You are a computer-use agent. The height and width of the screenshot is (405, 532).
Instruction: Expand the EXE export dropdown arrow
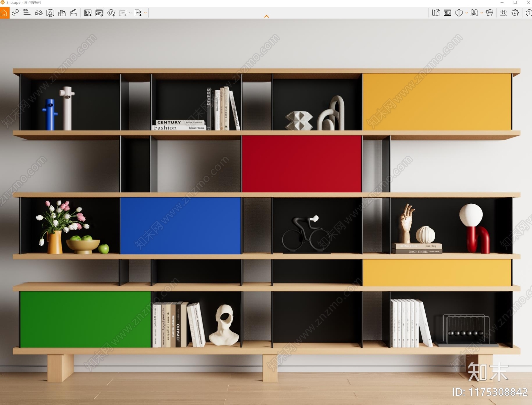[146, 13]
